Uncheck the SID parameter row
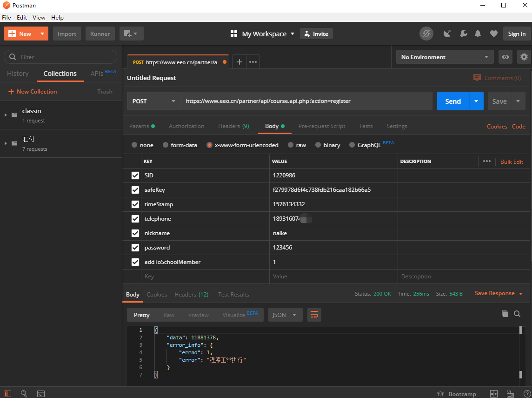532x398 pixels. 135,175
